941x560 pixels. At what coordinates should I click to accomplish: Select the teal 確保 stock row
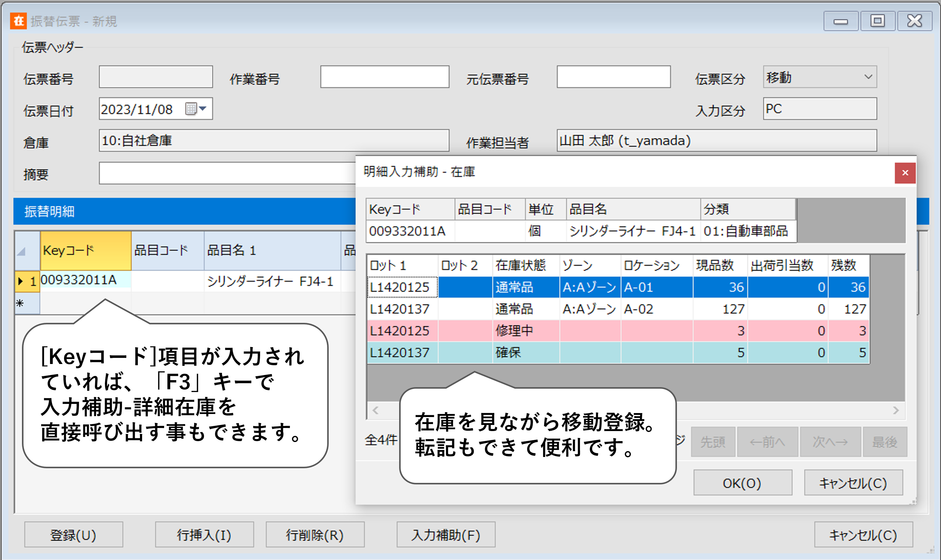618,353
